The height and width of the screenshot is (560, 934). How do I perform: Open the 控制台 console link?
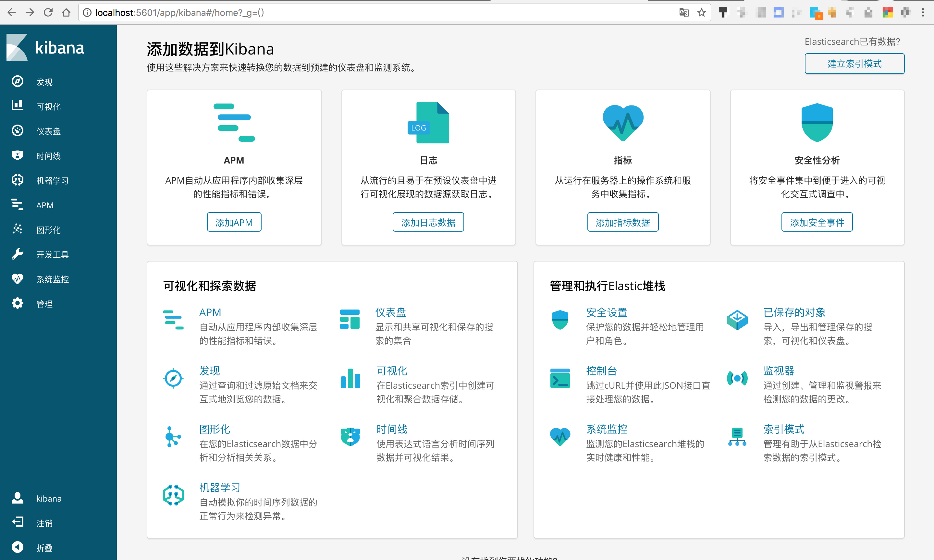click(x=601, y=371)
